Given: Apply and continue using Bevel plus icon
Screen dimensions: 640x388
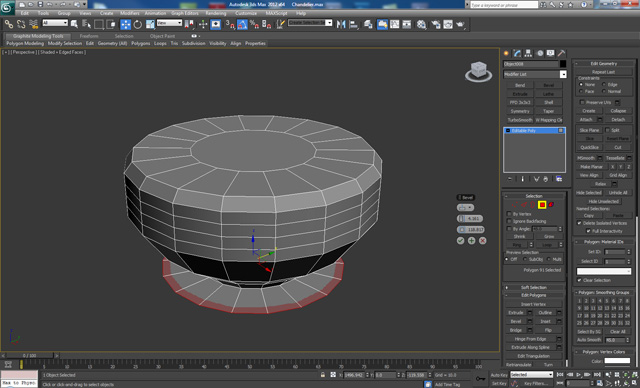Looking at the screenshot, I should [x=471, y=241].
